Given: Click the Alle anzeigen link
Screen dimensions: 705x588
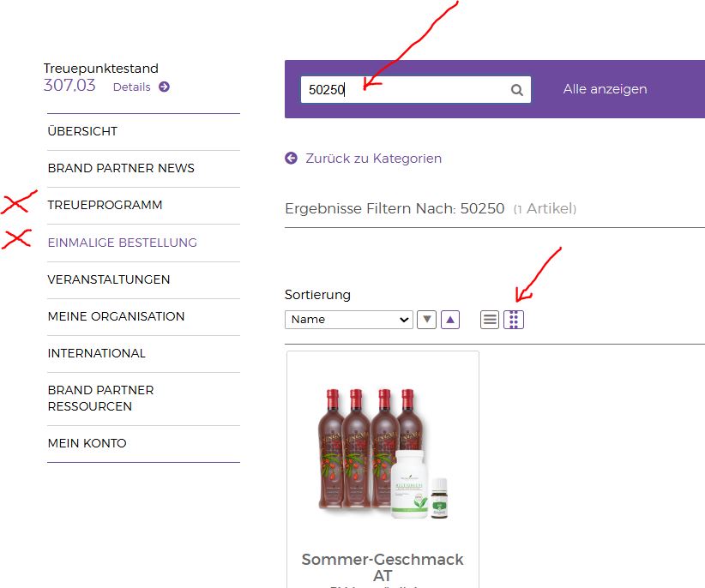Looking at the screenshot, I should tap(605, 89).
